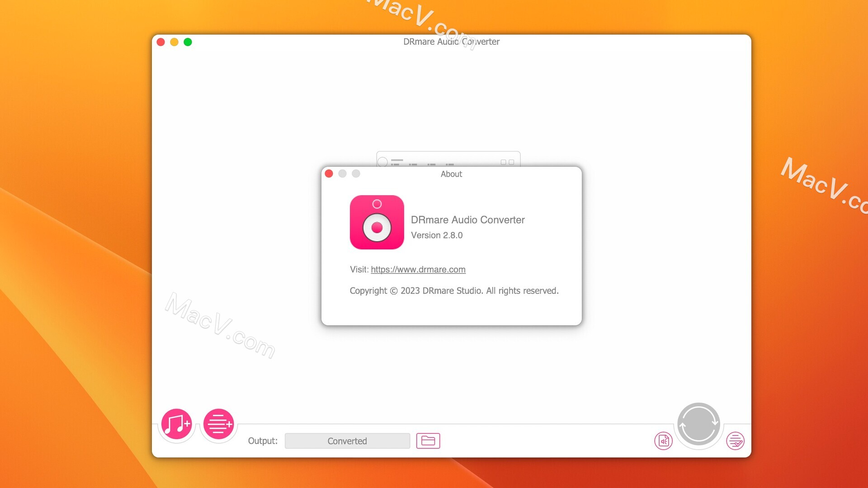Click the About window title bar
The height and width of the screenshot is (488, 868).
[450, 174]
